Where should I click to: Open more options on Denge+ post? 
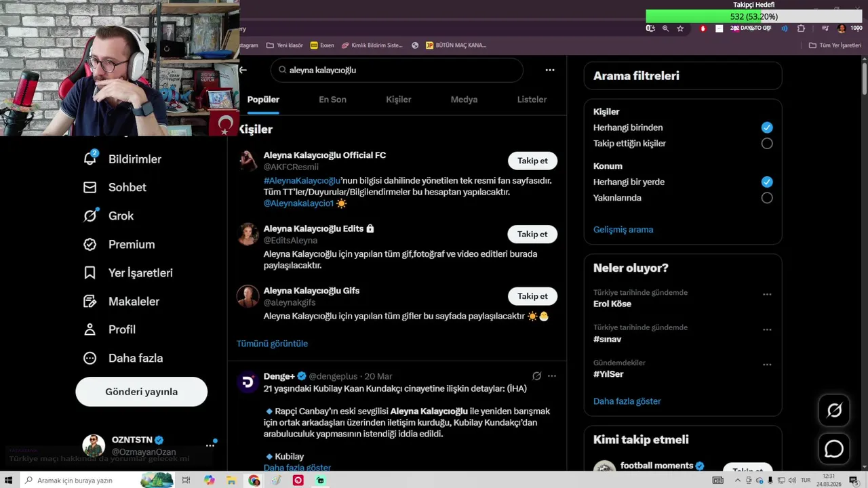coord(552,376)
